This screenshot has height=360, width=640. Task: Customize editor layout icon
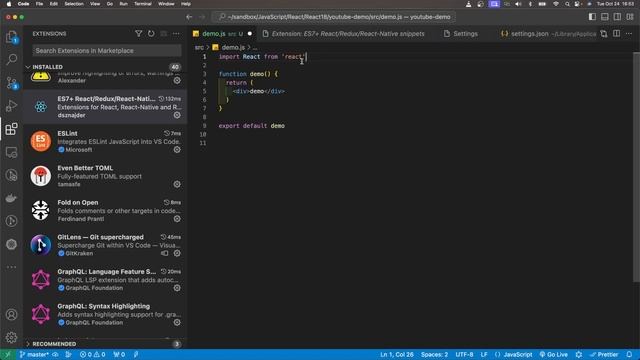[x=630, y=17]
